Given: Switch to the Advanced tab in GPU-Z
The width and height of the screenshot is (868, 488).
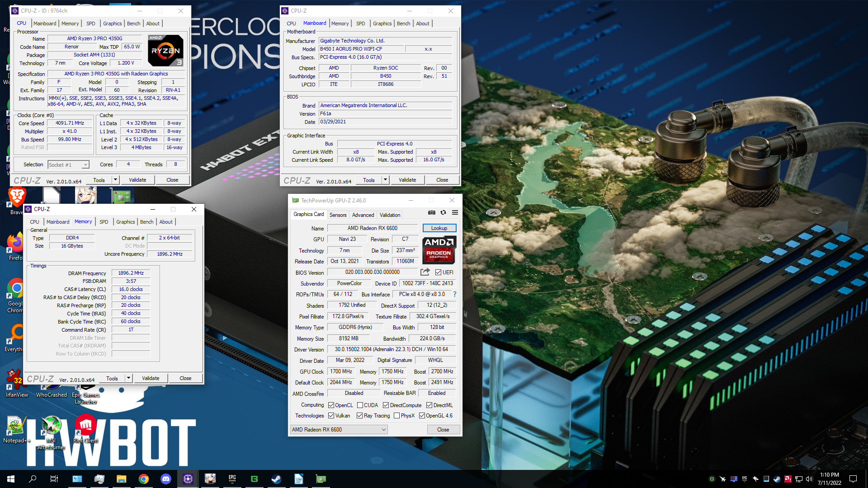Looking at the screenshot, I should point(363,215).
